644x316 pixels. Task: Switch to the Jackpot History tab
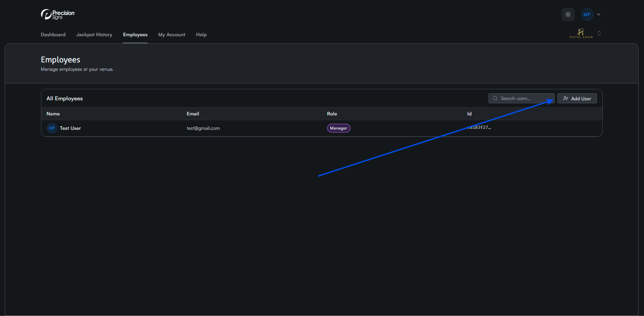point(94,35)
